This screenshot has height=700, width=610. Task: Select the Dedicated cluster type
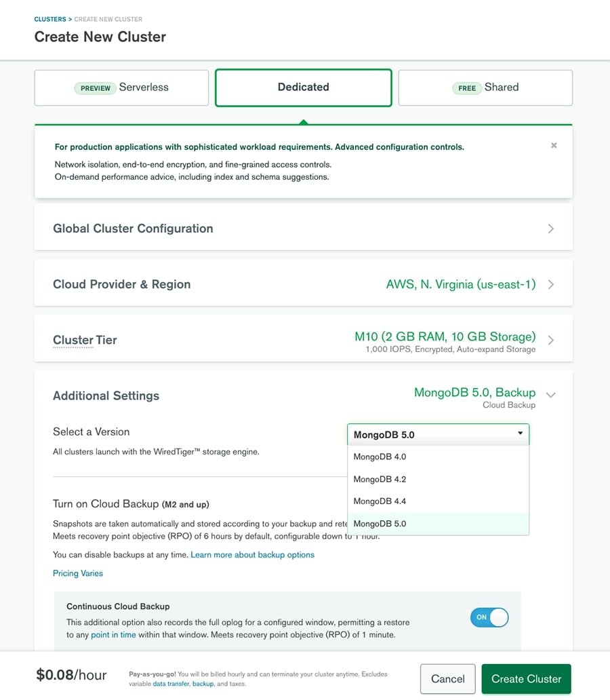303,87
